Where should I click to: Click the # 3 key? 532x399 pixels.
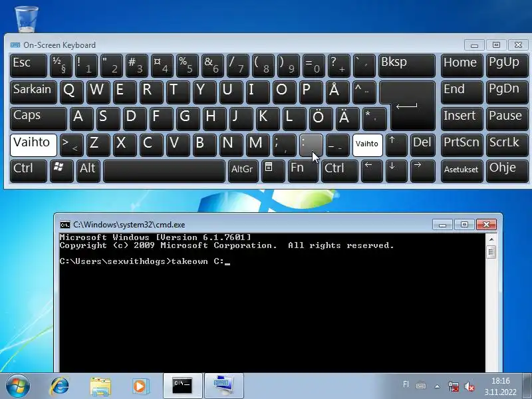137,65
